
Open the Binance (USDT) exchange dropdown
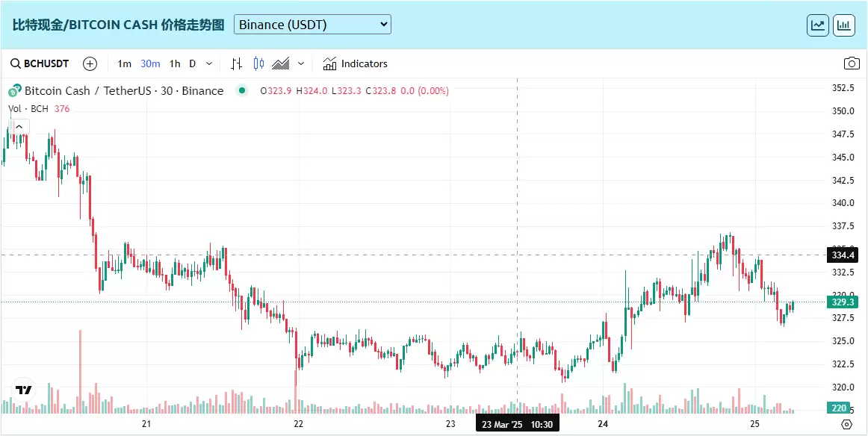pos(312,24)
